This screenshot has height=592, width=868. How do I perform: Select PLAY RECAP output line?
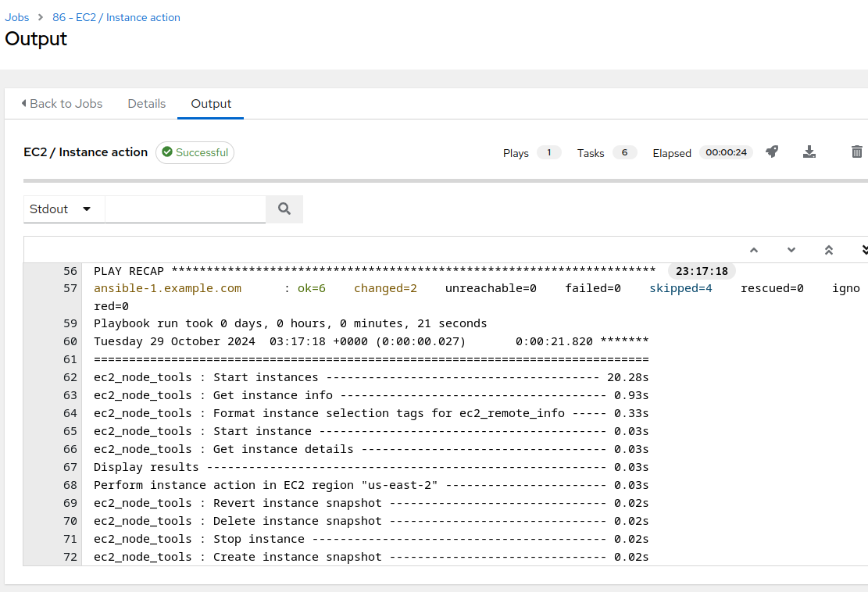[x=375, y=271]
